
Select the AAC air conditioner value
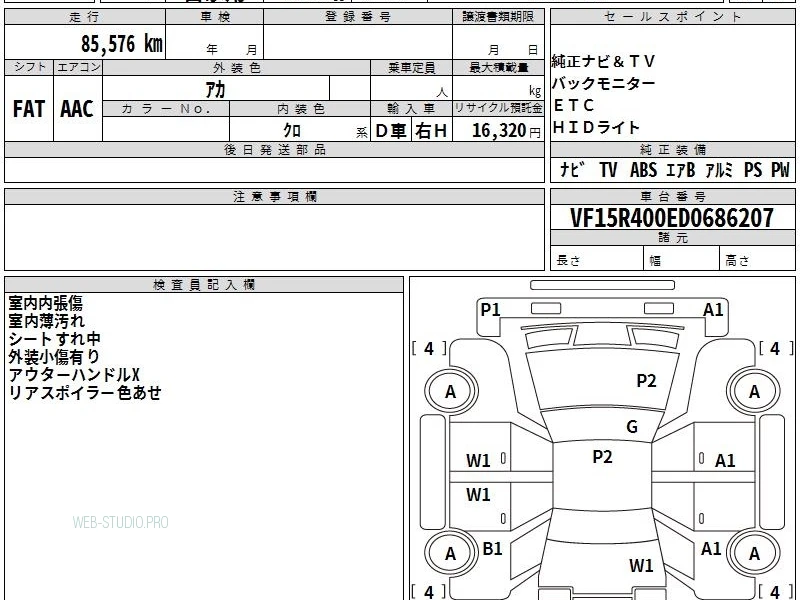click(77, 109)
